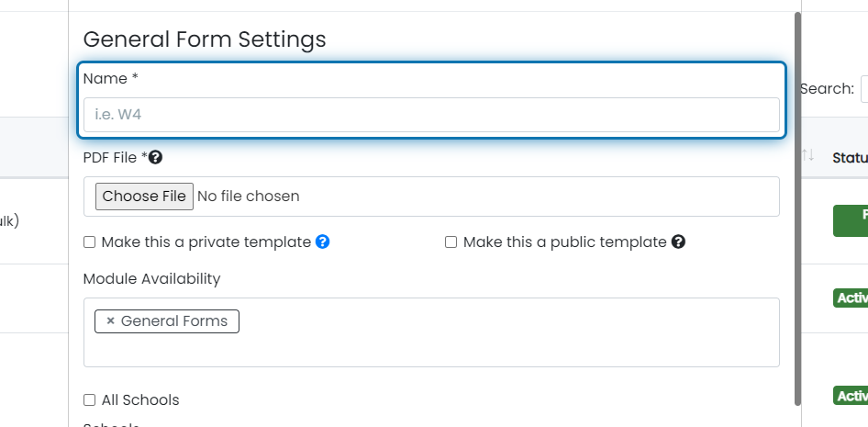The height and width of the screenshot is (427, 868).
Task: Click the Choose File button
Action: point(144,197)
